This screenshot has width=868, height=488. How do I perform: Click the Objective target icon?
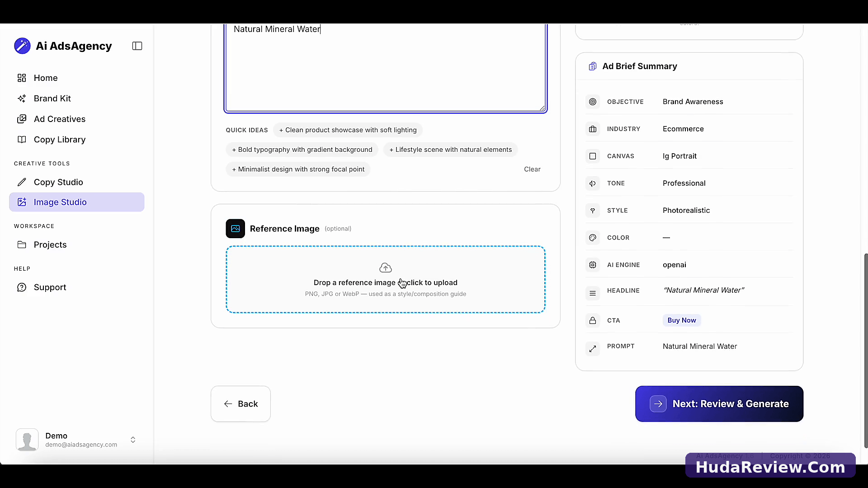[x=593, y=102]
